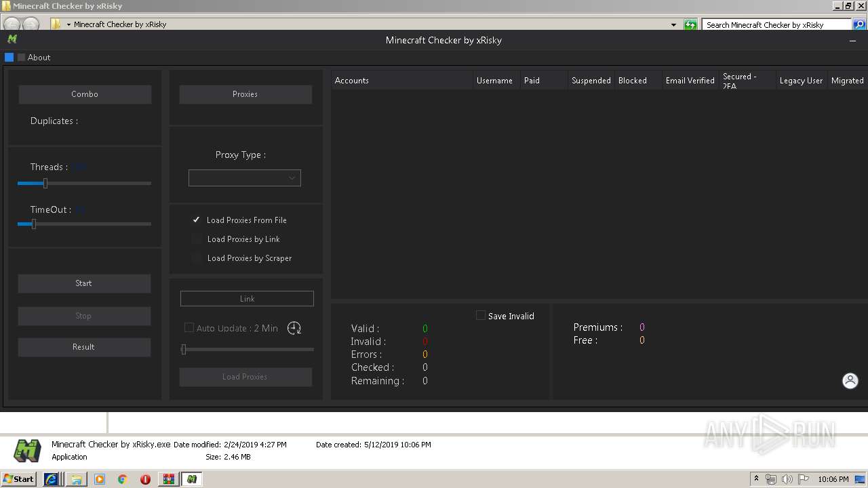Click the volume speaker tray icon
The height and width of the screenshot is (488, 868).
click(787, 479)
